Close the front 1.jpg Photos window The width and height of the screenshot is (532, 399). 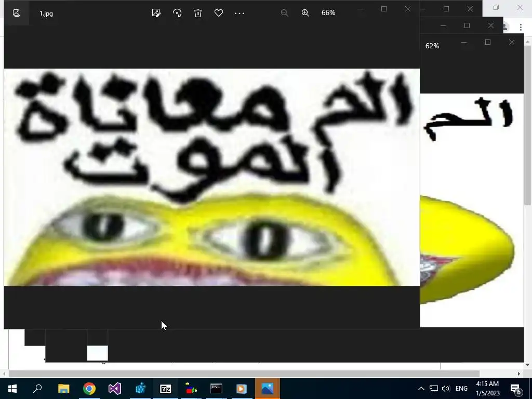click(x=408, y=9)
